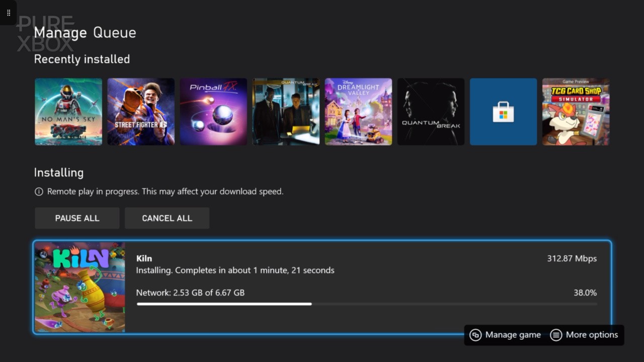Image resolution: width=644 pixels, height=362 pixels.
Task: Click the Kiln game artwork thumbnail
Action: 79,287
